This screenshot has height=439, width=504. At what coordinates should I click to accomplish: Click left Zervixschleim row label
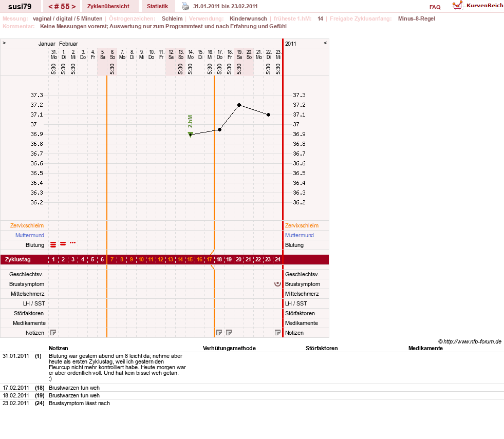coord(27,225)
